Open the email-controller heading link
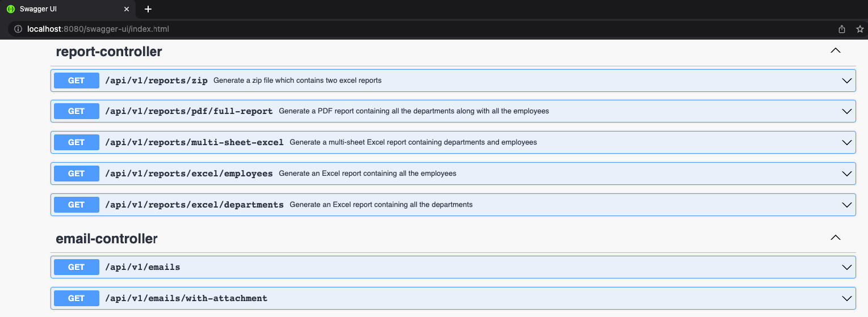The image size is (868, 317). (x=107, y=239)
